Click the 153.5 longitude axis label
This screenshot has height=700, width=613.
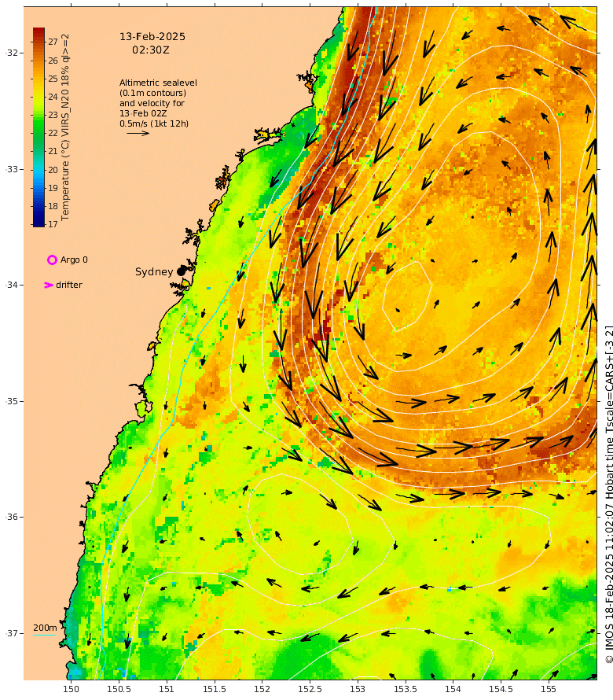tap(405, 689)
